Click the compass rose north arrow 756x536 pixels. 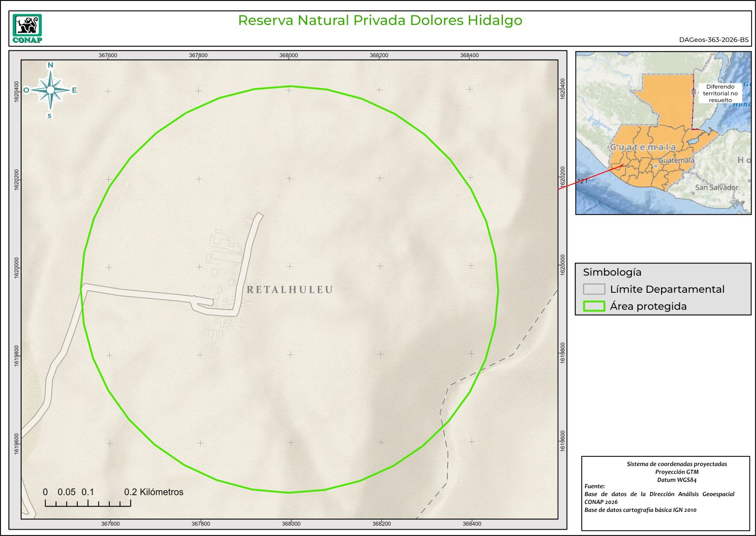(50, 90)
